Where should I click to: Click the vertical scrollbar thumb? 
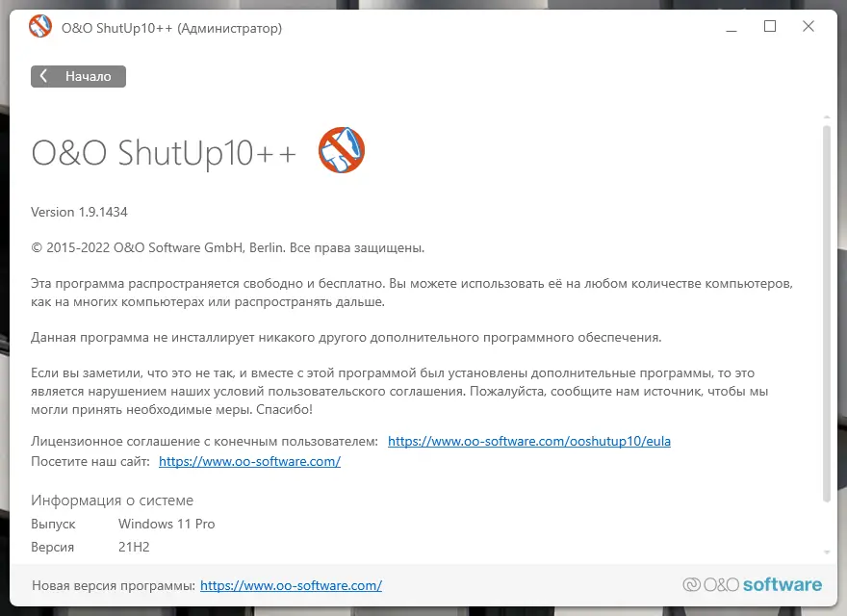coord(827,314)
